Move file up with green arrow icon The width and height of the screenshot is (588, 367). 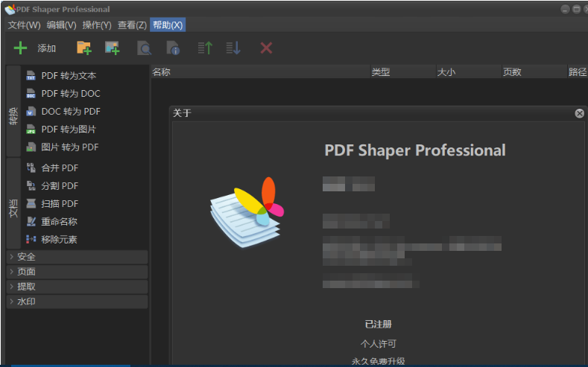[205, 48]
